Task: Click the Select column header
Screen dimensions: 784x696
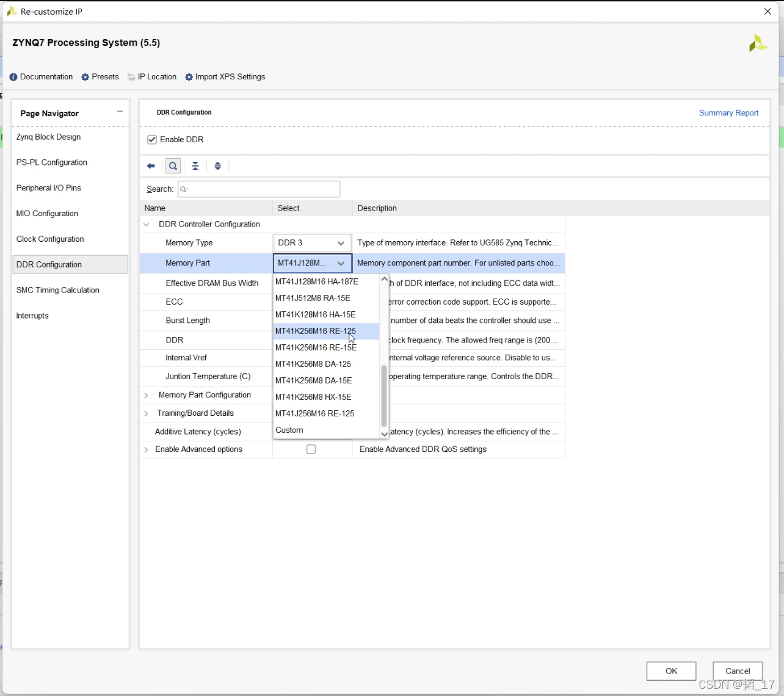Action: pos(313,208)
